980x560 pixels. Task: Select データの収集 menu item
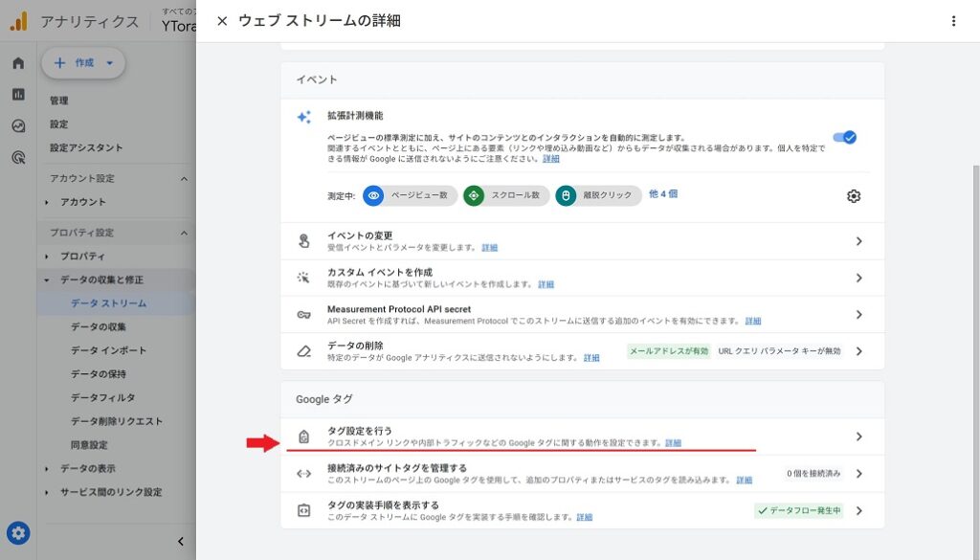(99, 326)
